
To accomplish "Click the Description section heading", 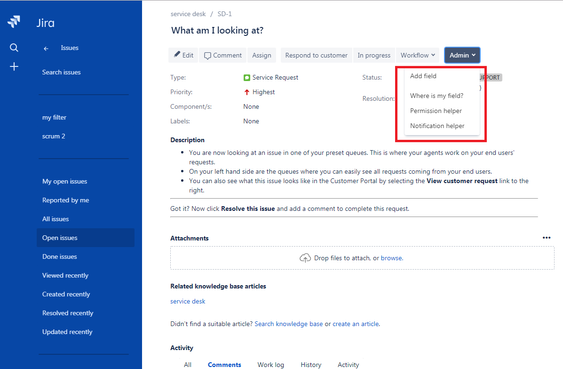I will 187,140.
